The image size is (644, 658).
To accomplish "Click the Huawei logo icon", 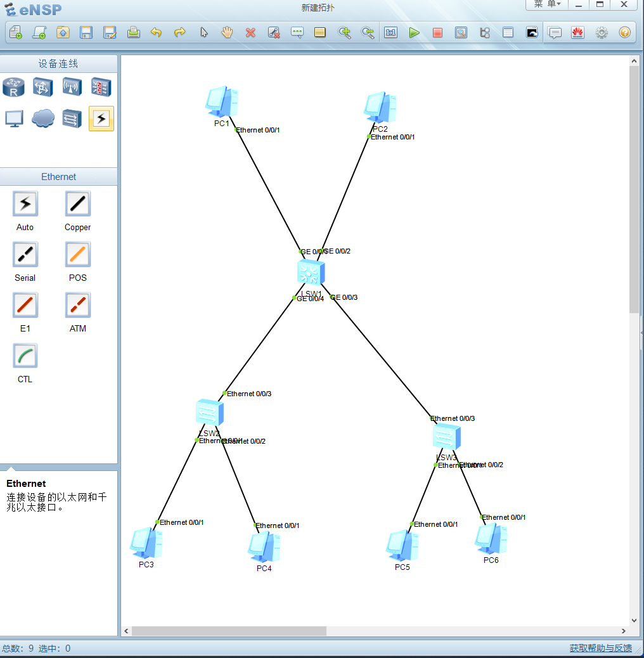I will pos(578,32).
